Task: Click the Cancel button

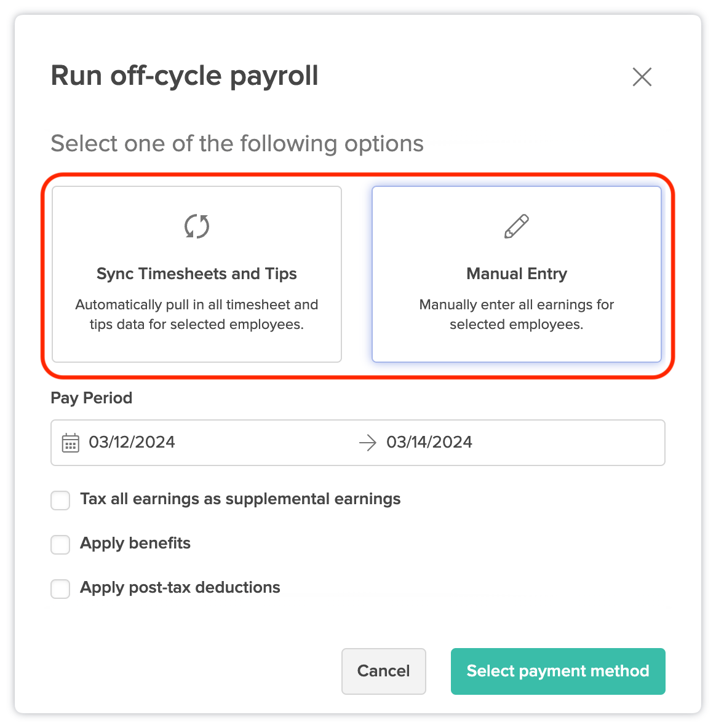Action: click(x=383, y=671)
